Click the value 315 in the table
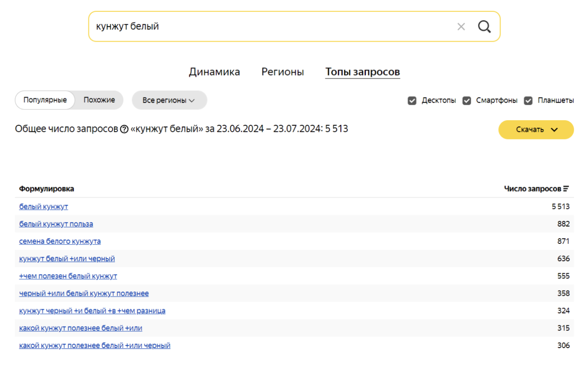Image resolution: width=588 pixels, height=365 pixels. click(563, 328)
